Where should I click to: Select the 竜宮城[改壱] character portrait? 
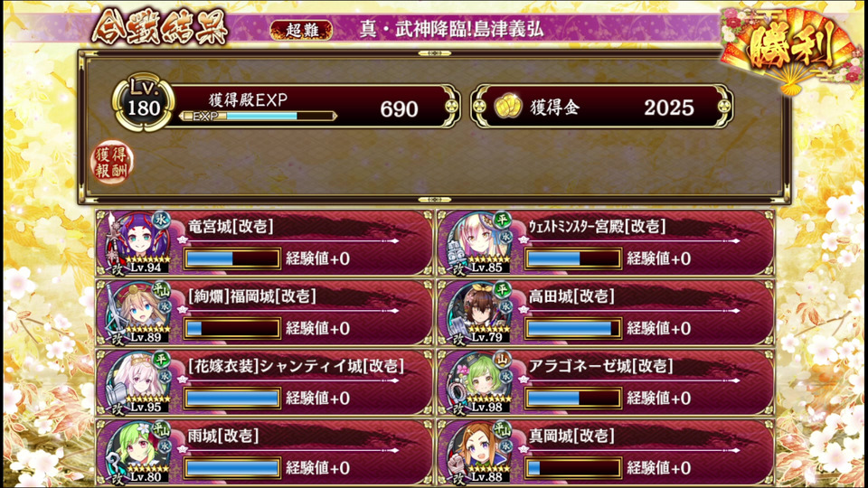click(137, 242)
